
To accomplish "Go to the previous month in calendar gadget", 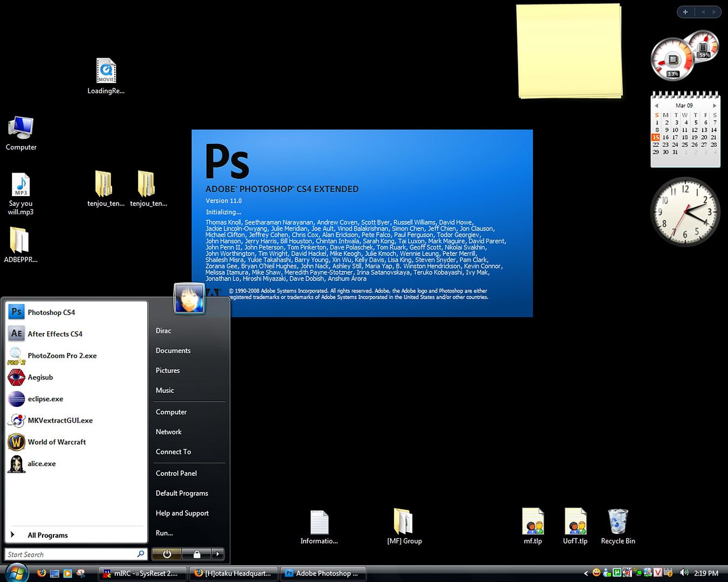I will tap(656, 106).
